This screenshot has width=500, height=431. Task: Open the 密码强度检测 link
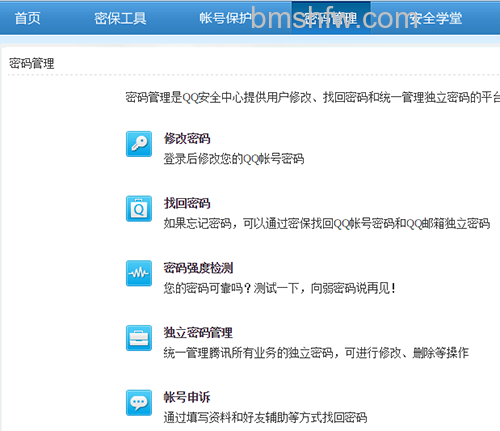[x=198, y=268]
